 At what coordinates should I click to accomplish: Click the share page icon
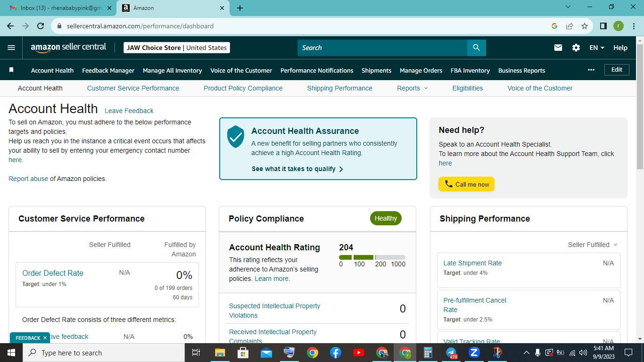tap(570, 26)
